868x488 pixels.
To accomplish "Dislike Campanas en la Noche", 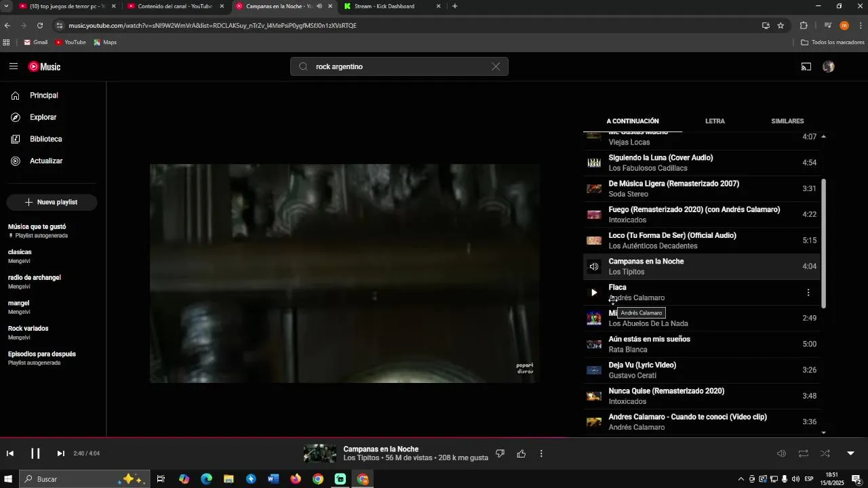I will 500,453.
